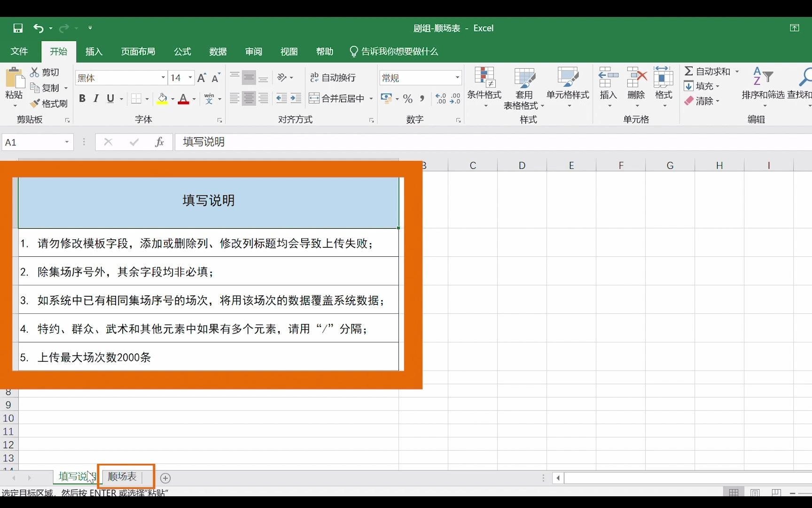Click Merge and Center (合并后居中)
Viewport: 812px width, 508px height.
(336, 98)
